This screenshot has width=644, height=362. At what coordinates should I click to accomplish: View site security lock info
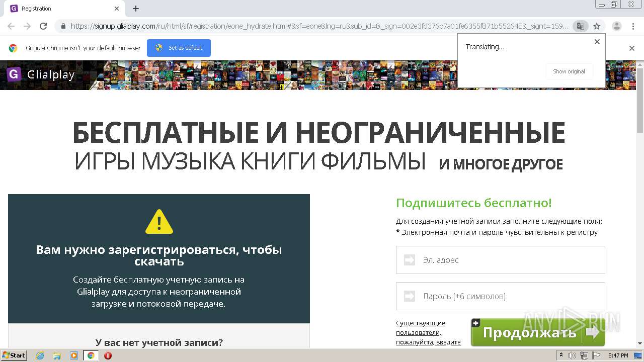63,26
